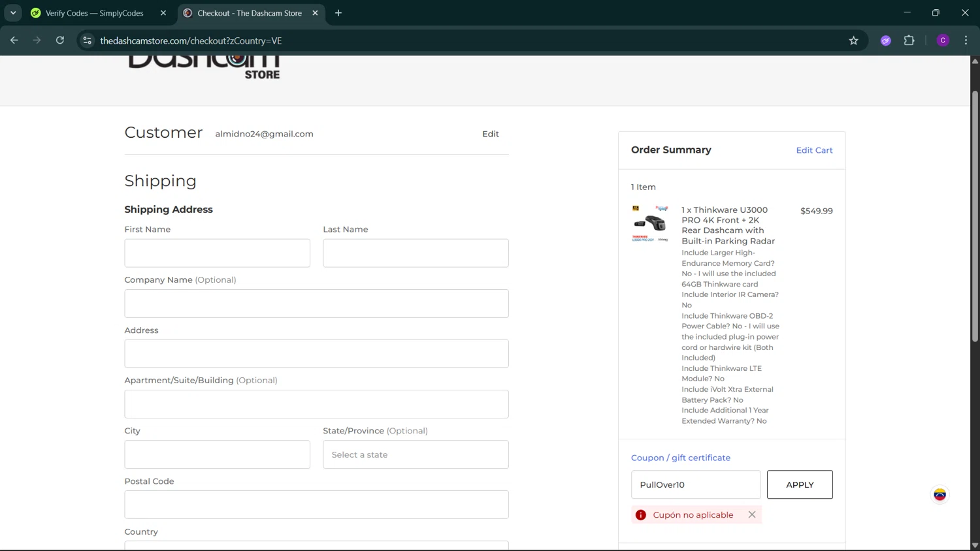Open the Extensions puzzle icon
980x551 pixels.
point(909,40)
